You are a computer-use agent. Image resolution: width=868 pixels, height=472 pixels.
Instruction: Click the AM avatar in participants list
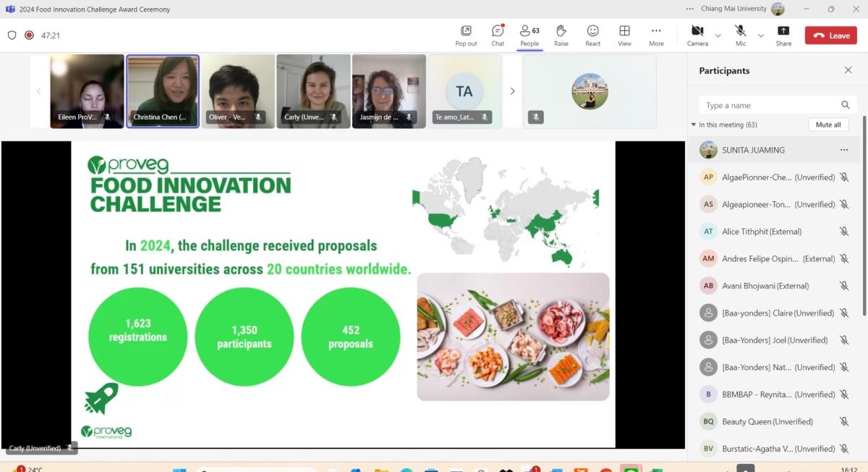(708, 258)
